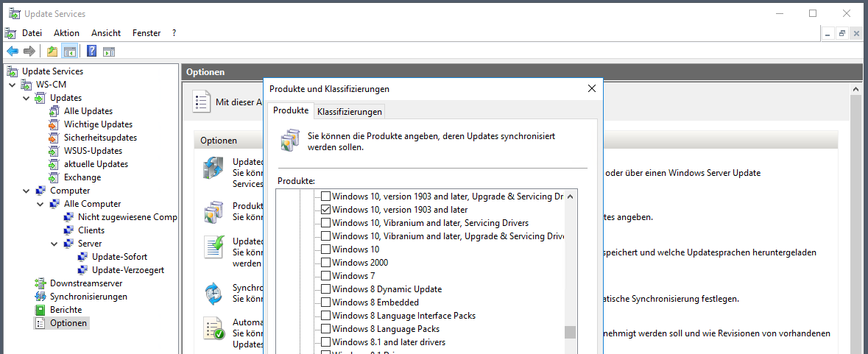Collapse the Computer tree node

(x=26, y=191)
